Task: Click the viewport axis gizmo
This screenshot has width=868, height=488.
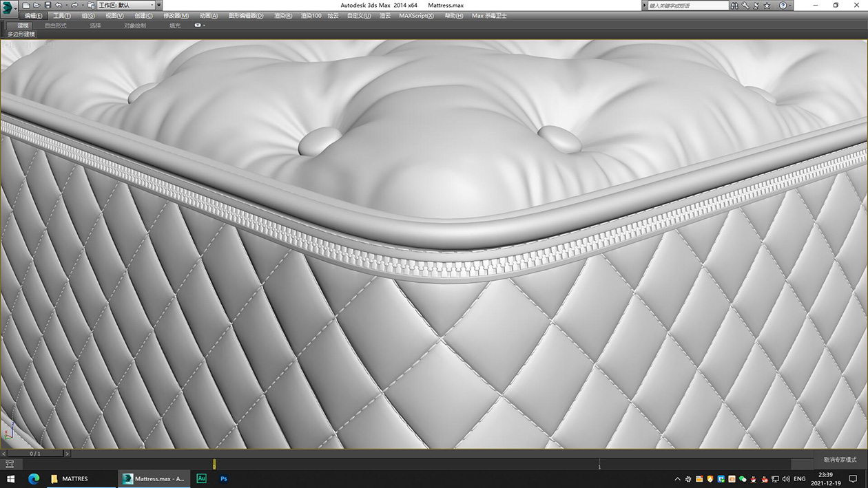Action: 9,432
